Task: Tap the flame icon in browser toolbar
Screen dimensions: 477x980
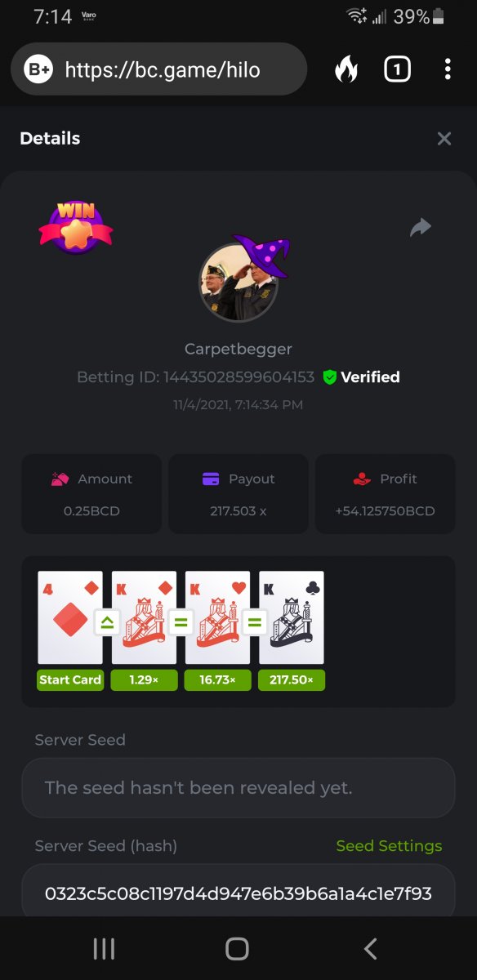Action: click(346, 70)
